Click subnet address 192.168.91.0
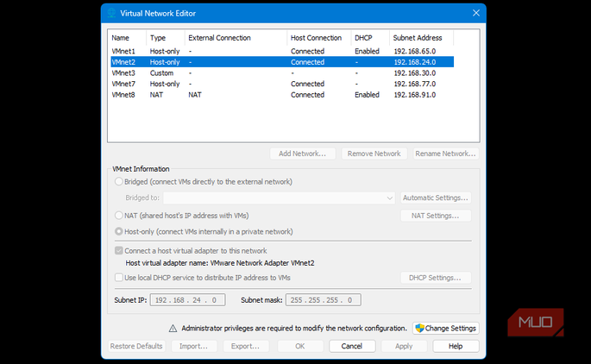Viewport: 591px width, 364px height. point(415,95)
